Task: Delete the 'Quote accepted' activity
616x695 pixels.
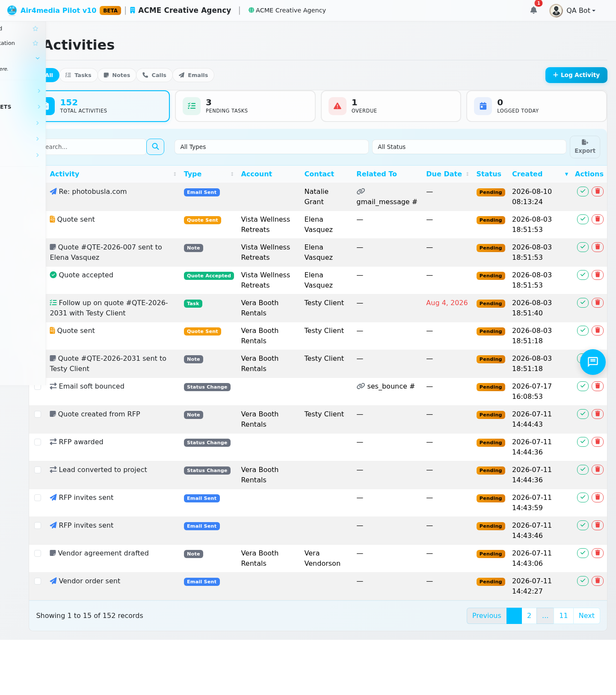Action: 598,275
